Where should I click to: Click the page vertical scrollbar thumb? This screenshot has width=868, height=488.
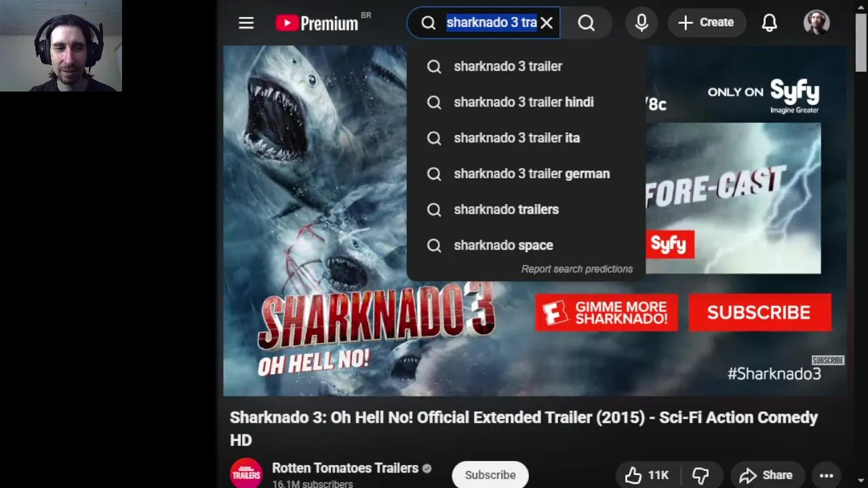click(861, 41)
